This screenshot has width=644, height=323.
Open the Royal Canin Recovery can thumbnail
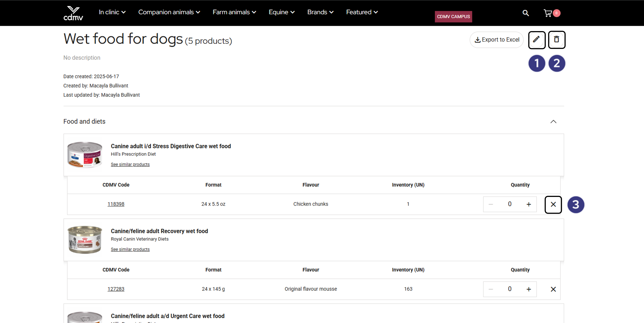(85, 240)
